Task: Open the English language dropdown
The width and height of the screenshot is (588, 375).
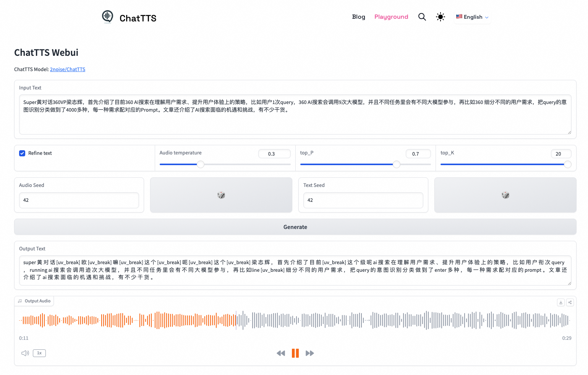Action: coord(473,17)
